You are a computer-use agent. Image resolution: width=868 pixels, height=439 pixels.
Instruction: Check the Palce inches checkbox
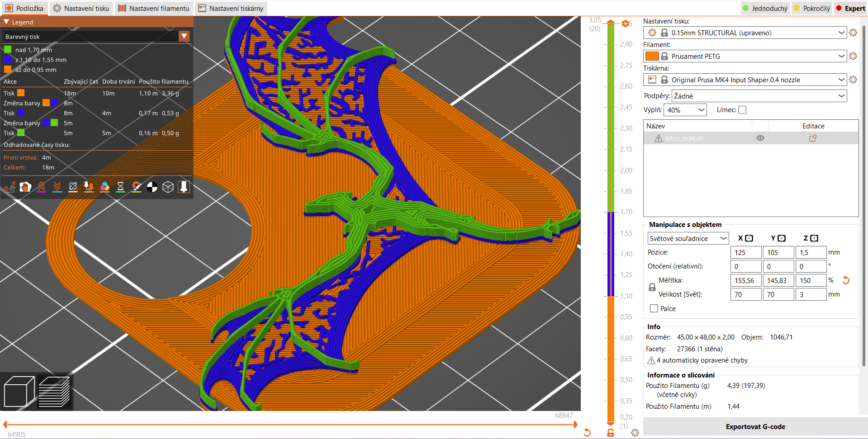tap(654, 308)
